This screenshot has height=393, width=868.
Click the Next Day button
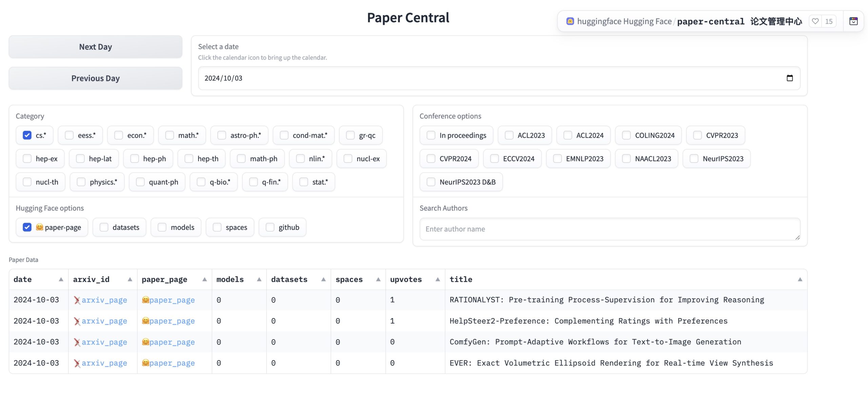(x=95, y=46)
